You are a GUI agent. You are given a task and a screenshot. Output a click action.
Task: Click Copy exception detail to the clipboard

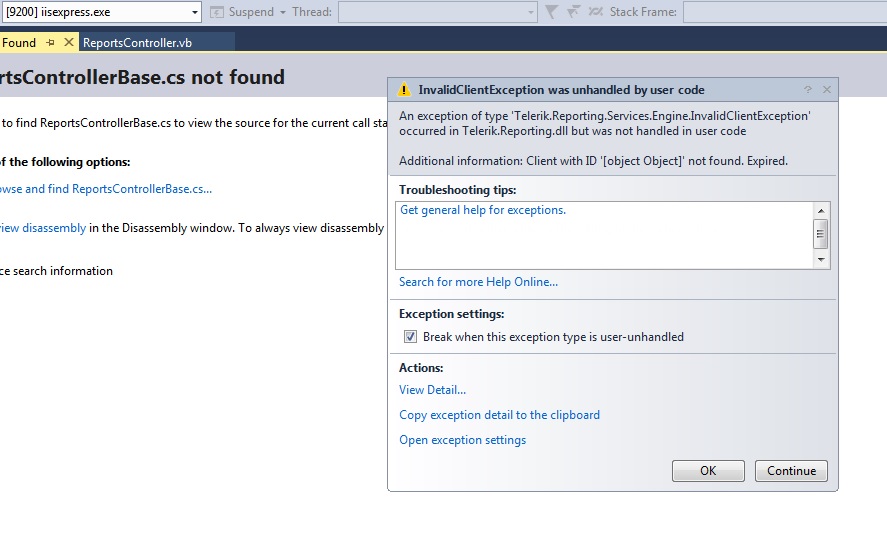(499, 415)
